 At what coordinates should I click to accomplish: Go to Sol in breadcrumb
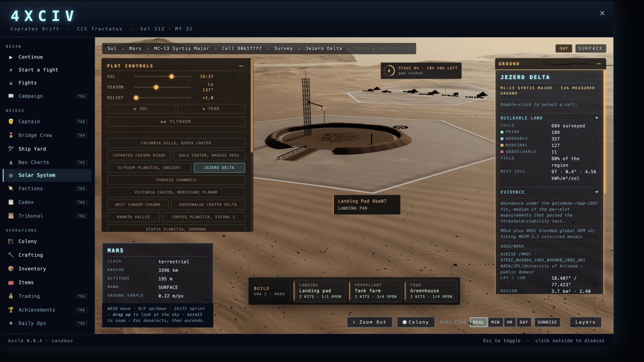coord(112,49)
